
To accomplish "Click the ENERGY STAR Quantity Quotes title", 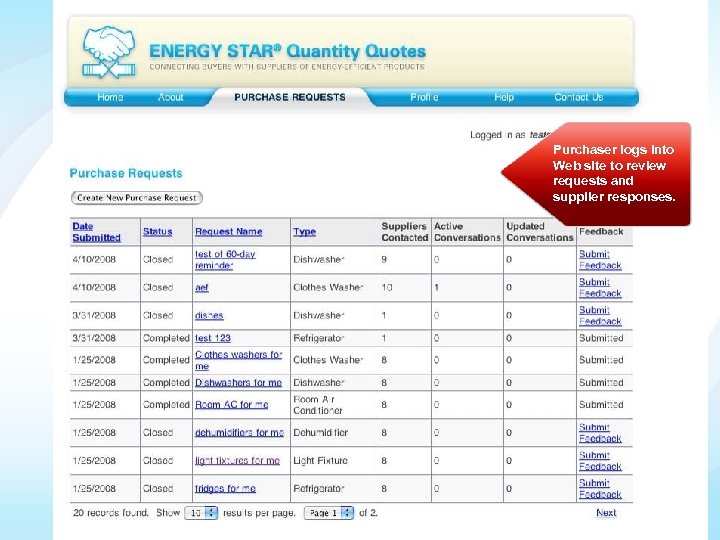I will (287, 51).
